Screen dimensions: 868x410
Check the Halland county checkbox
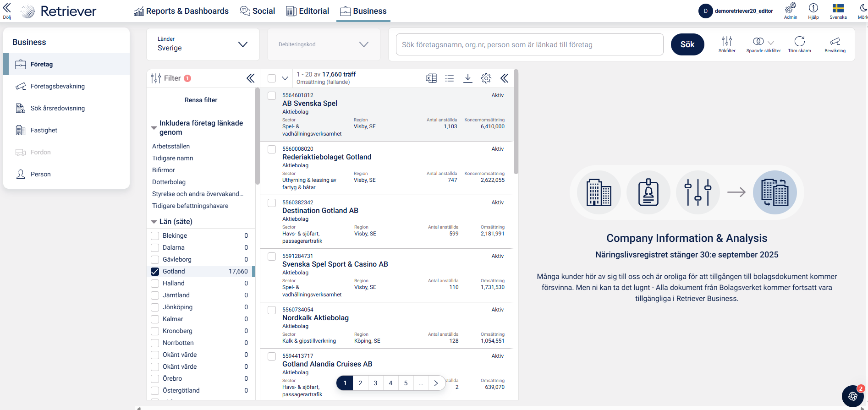pos(155,284)
